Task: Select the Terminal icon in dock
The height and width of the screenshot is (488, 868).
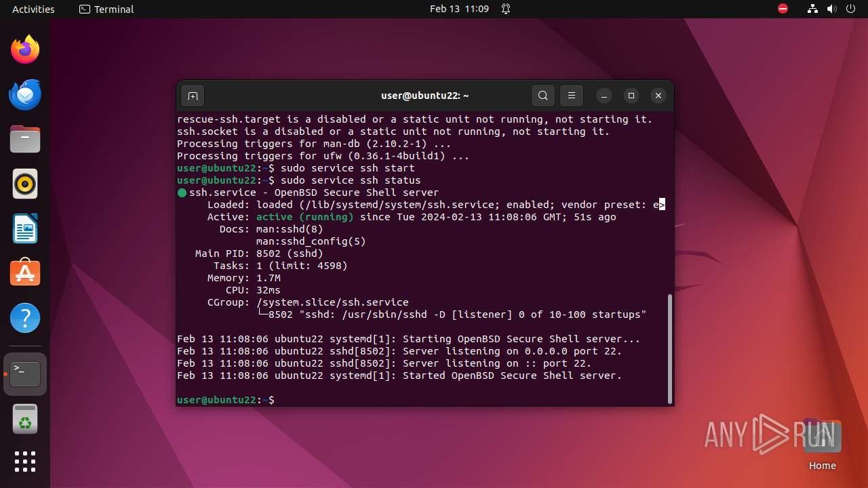Action: coord(25,374)
